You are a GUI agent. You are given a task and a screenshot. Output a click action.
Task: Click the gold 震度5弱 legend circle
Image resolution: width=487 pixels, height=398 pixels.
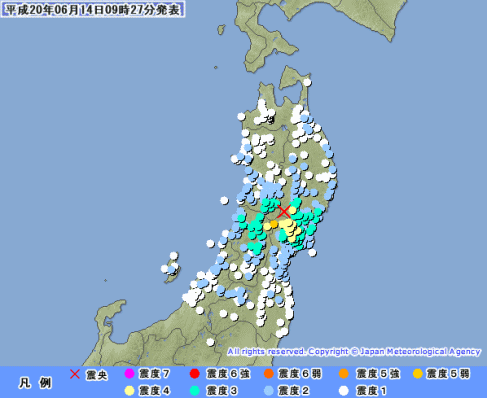[418, 374]
